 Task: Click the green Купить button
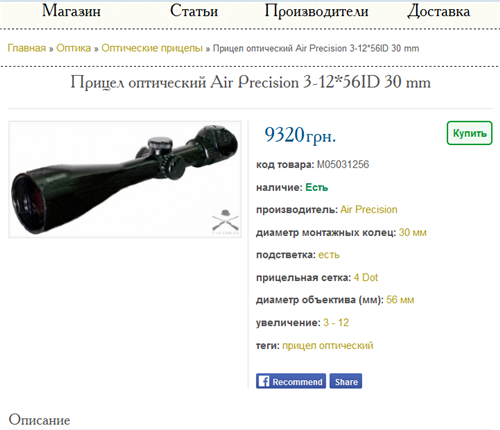point(469,133)
